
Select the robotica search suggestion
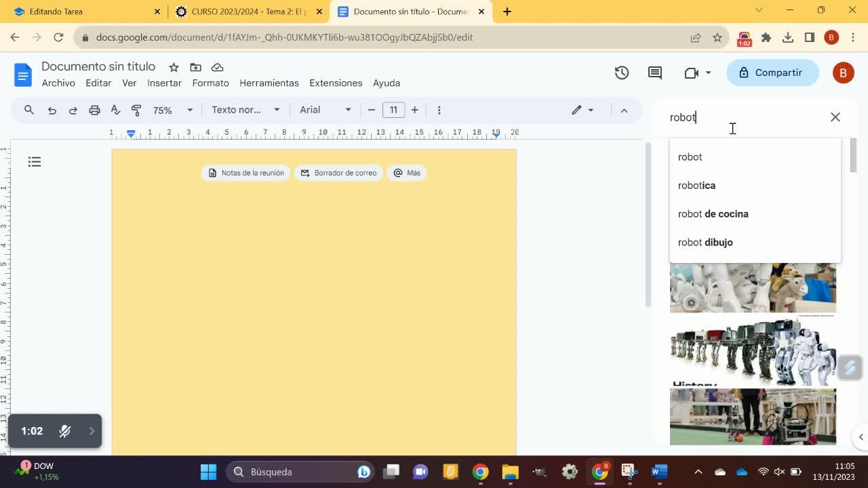(755, 185)
